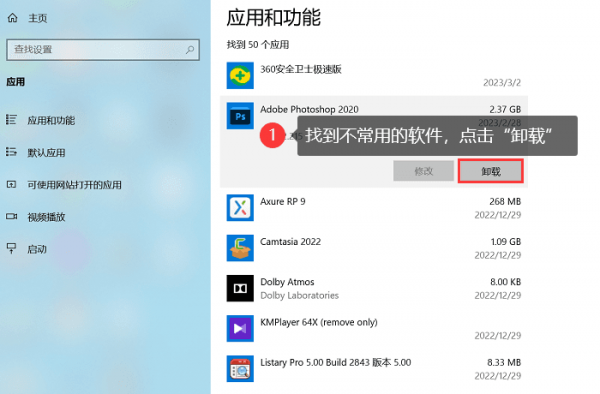Open 视频播放 section
Screen dimensions: 600x394
[x=46, y=217]
